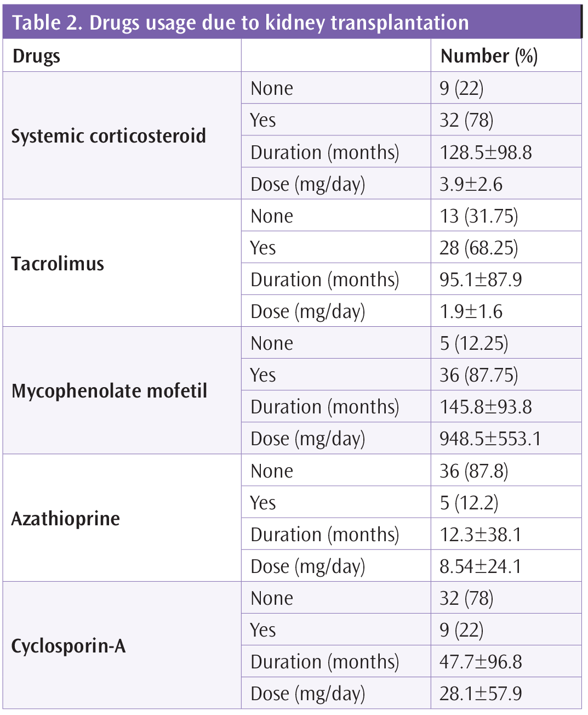Click the cell showing 13 (31.75)

point(506,215)
